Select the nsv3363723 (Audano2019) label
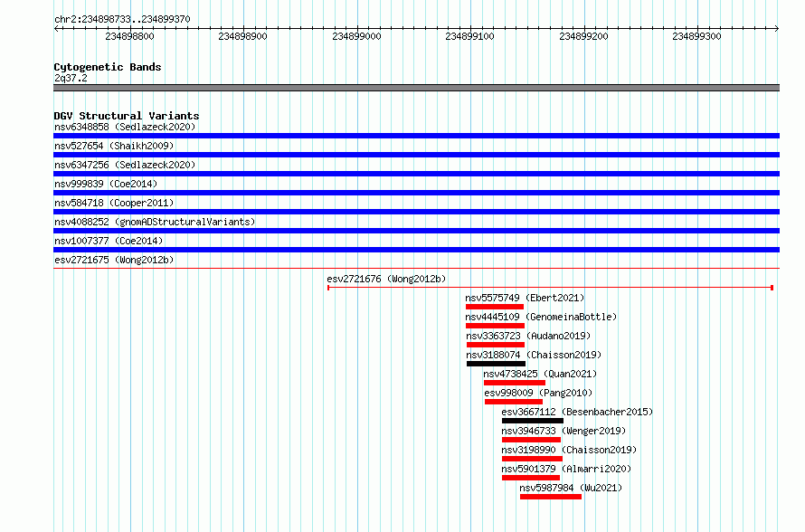805x532 pixels. pyautogui.click(x=528, y=336)
